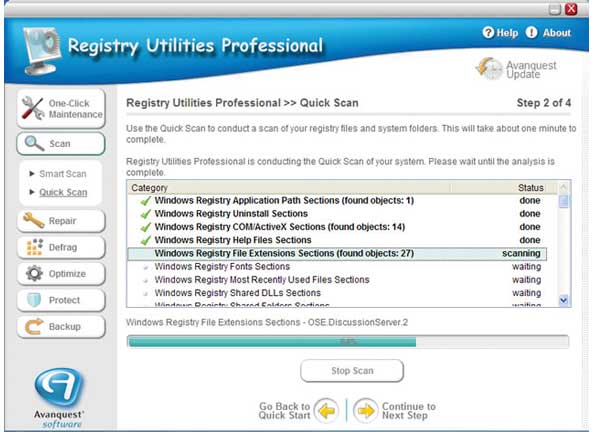
Task: Click the Backup arrow icon
Action: (x=34, y=326)
